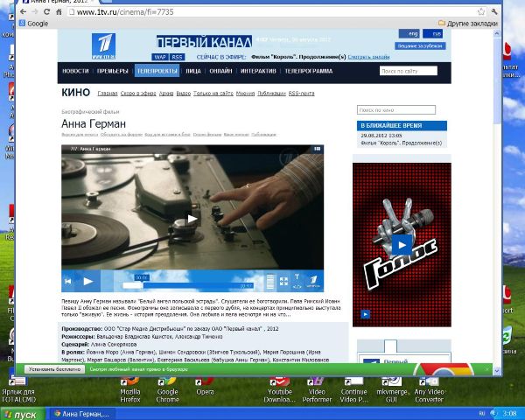This screenshot has width=525, height=420.
Task: Click the video progress seek bar
Action: tap(188, 286)
